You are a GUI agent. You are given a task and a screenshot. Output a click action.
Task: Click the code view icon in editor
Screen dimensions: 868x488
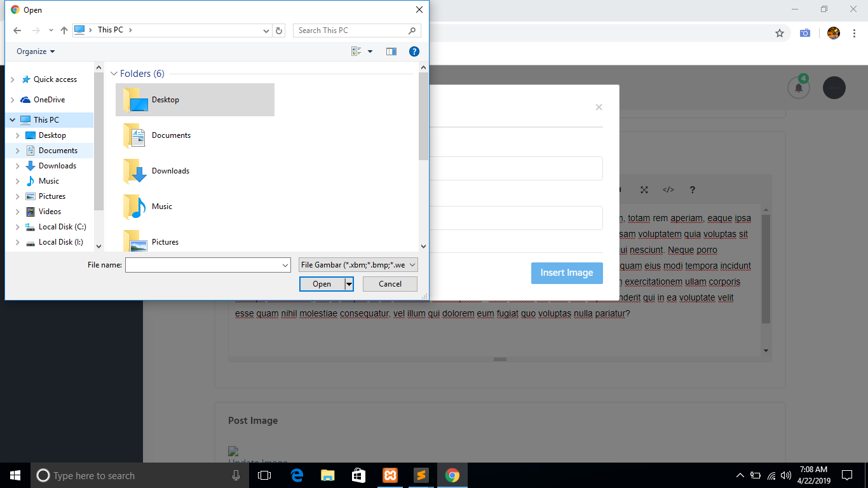(x=668, y=190)
